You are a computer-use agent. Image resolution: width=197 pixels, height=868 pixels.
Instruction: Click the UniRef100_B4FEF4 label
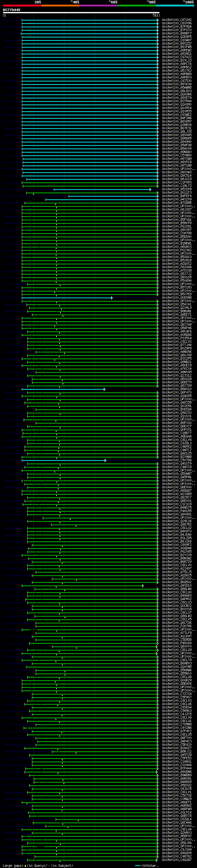(x=176, y=196)
